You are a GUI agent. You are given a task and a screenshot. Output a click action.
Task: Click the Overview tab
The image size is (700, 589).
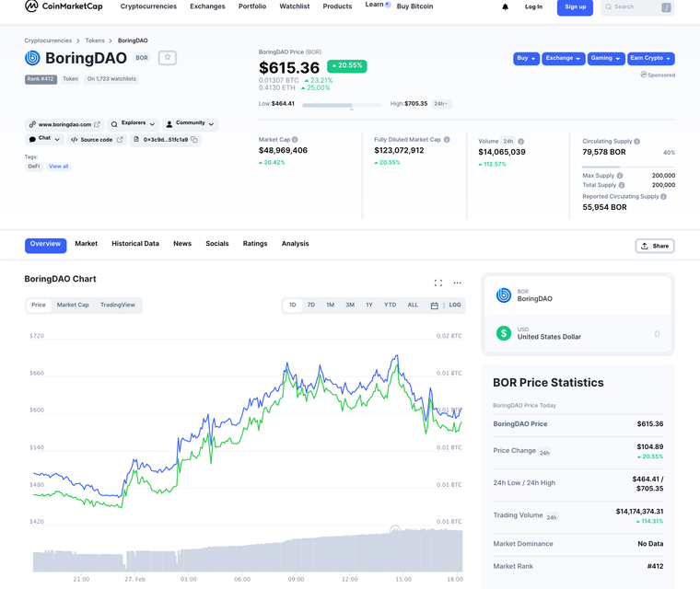[x=45, y=246]
